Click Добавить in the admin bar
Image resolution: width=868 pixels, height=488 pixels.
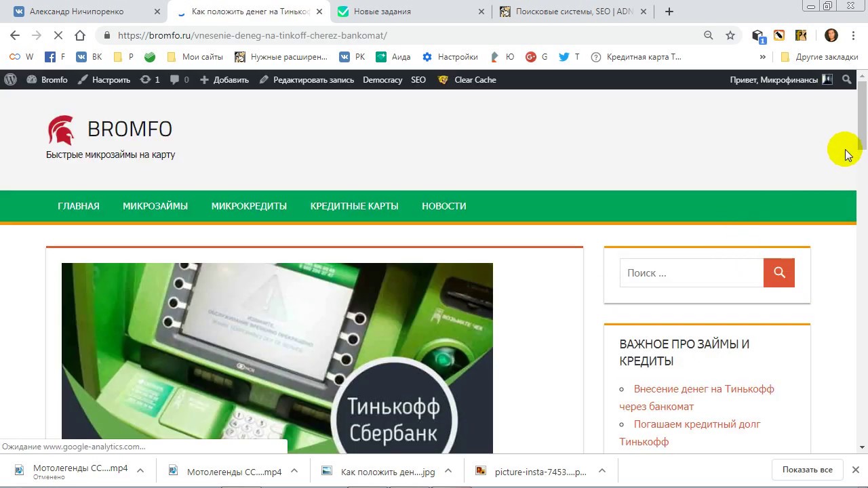coord(224,79)
